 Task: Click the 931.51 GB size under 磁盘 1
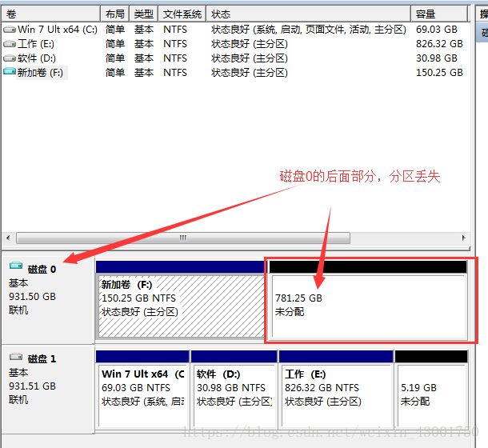[x=32, y=386]
